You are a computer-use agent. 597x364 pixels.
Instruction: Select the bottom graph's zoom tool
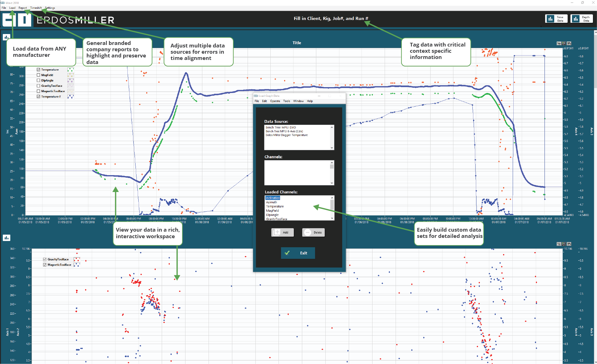coord(564,244)
